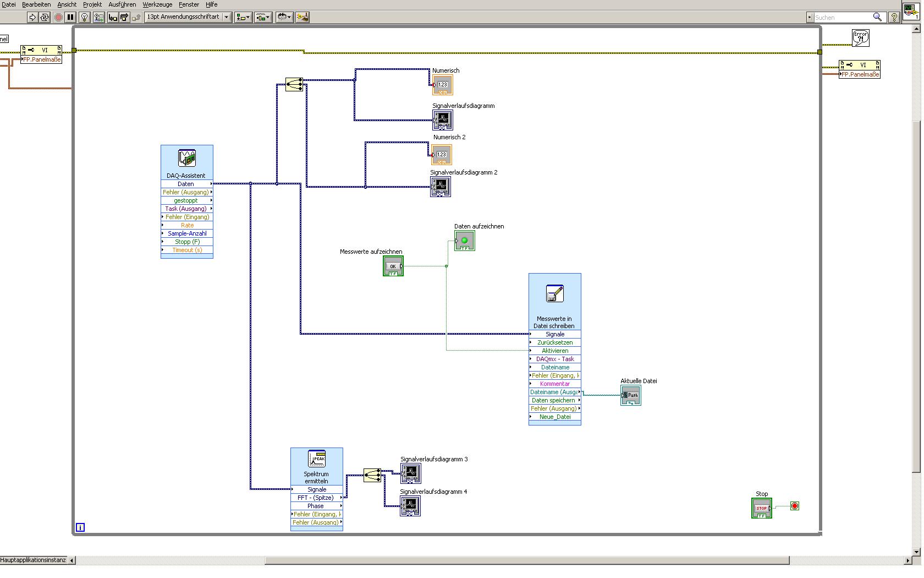Click the gestoppt output of DAQ-Assistent
The height and width of the screenshot is (578, 924).
click(187, 200)
